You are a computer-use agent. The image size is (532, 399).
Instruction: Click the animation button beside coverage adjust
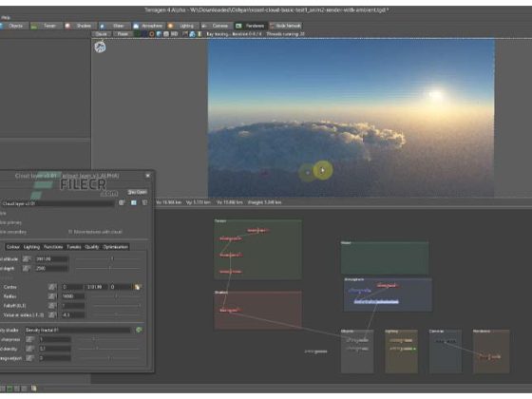30,358
